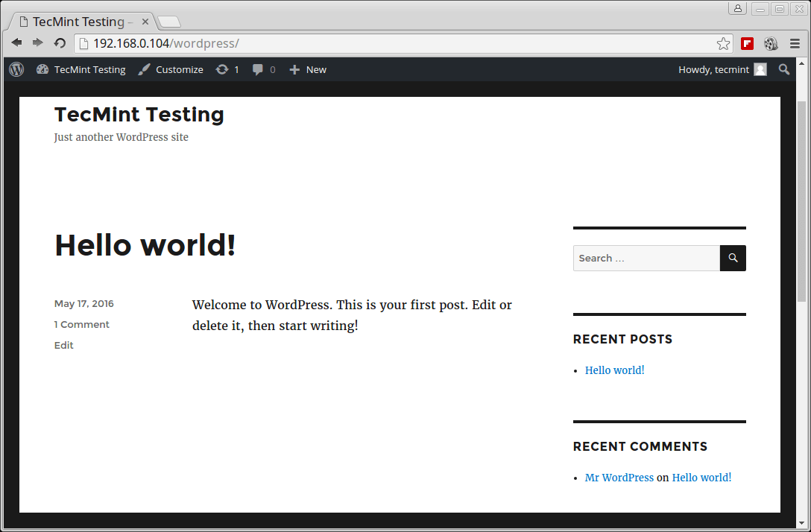Viewport: 811px width, 532px height.
Task: Click the browser forward arrow
Action: pyautogui.click(x=37, y=43)
